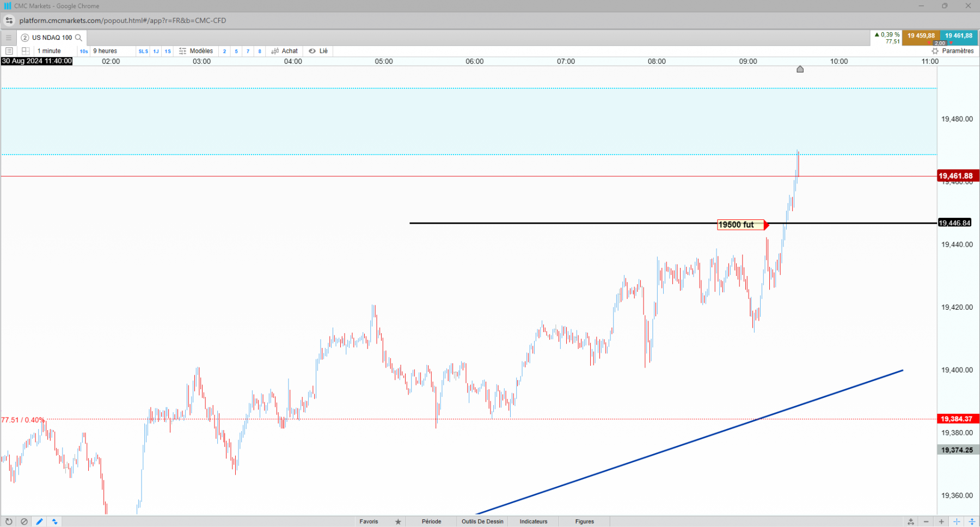Open Paramètres chart settings
Screen dimensions: 980x527
[953, 51]
